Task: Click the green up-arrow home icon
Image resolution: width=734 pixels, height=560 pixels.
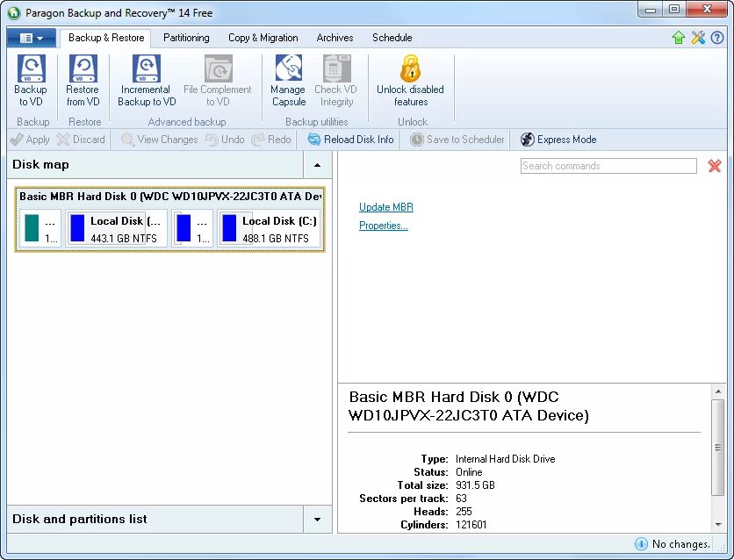Action: pyautogui.click(x=679, y=38)
